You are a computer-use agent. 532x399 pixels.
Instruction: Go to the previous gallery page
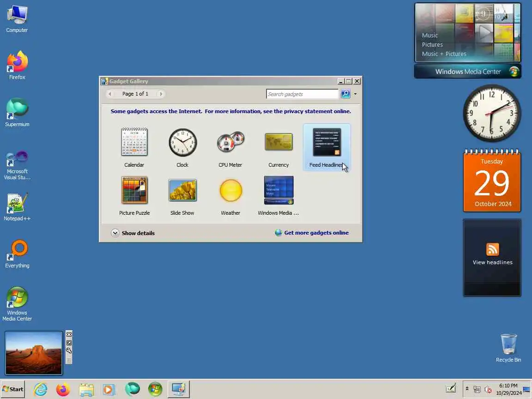click(109, 94)
